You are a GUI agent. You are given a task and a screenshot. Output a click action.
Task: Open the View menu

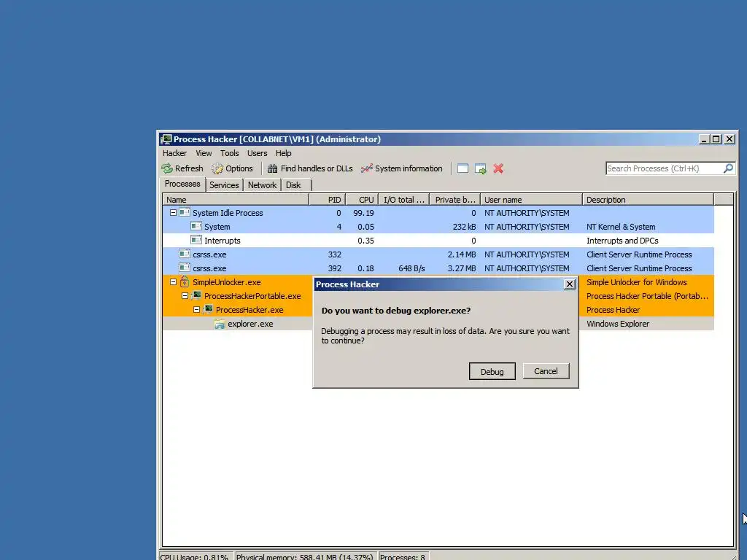pos(204,153)
